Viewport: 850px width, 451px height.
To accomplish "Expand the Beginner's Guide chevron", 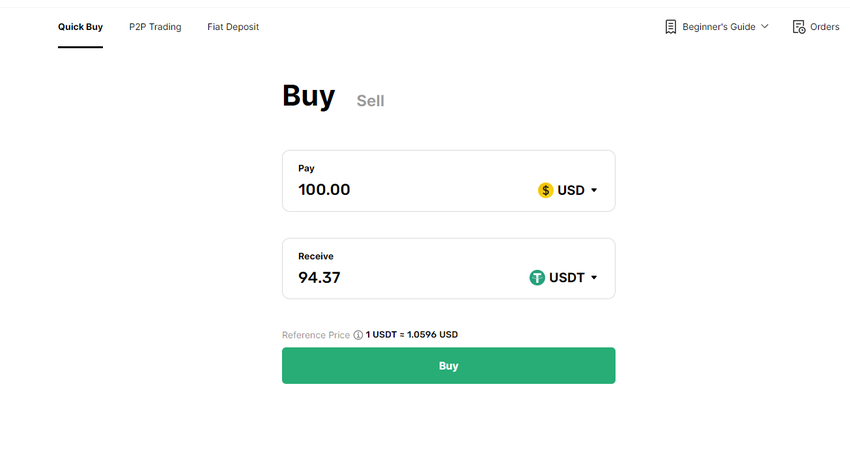I will tap(765, 26).
